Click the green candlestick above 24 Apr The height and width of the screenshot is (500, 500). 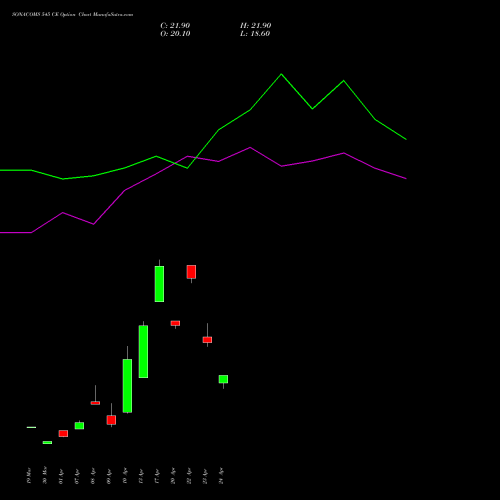pyautogui.click(x=223, y=379)
